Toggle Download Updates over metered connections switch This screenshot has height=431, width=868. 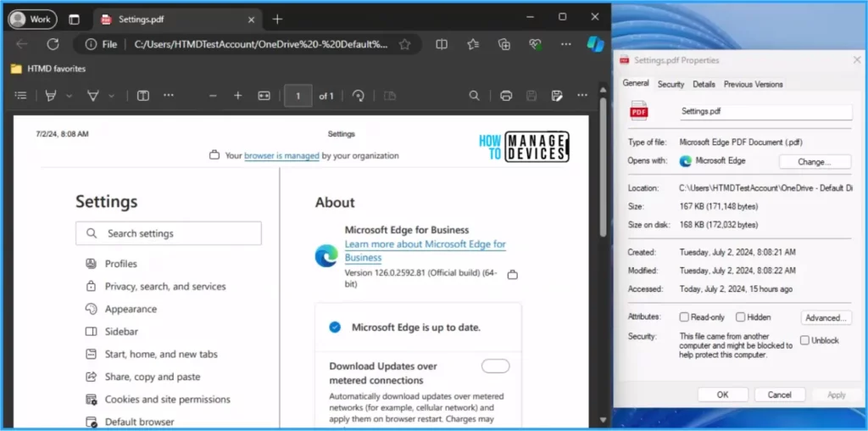point(495,367)
